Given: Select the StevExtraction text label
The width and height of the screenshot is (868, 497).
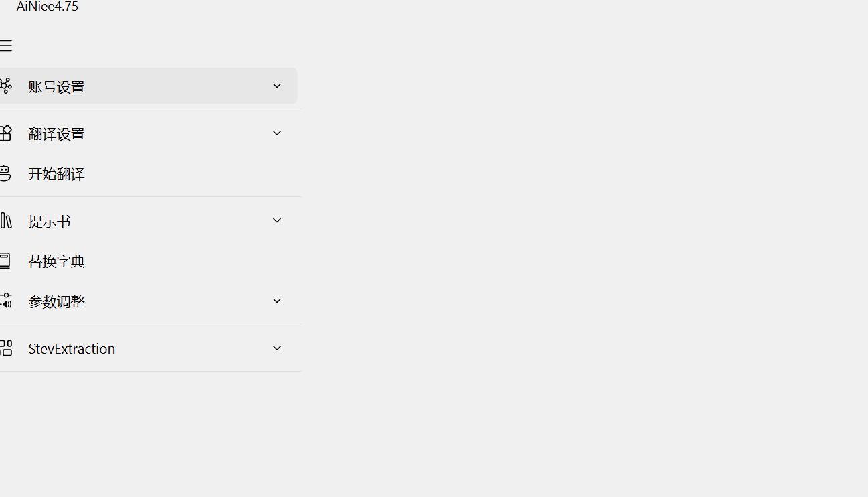Looking at the screenshot, I should (72, 348).
